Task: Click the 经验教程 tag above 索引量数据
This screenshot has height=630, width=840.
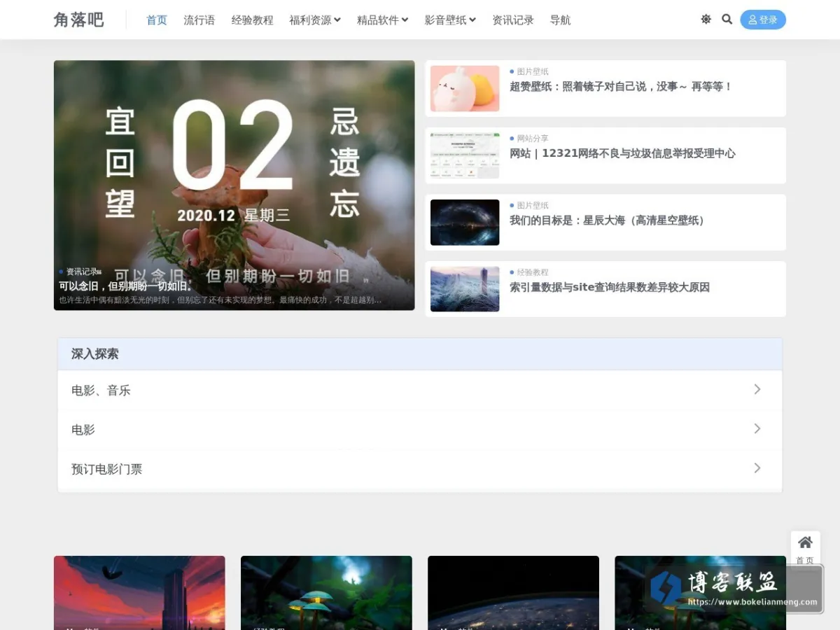Action: point(533,272)
